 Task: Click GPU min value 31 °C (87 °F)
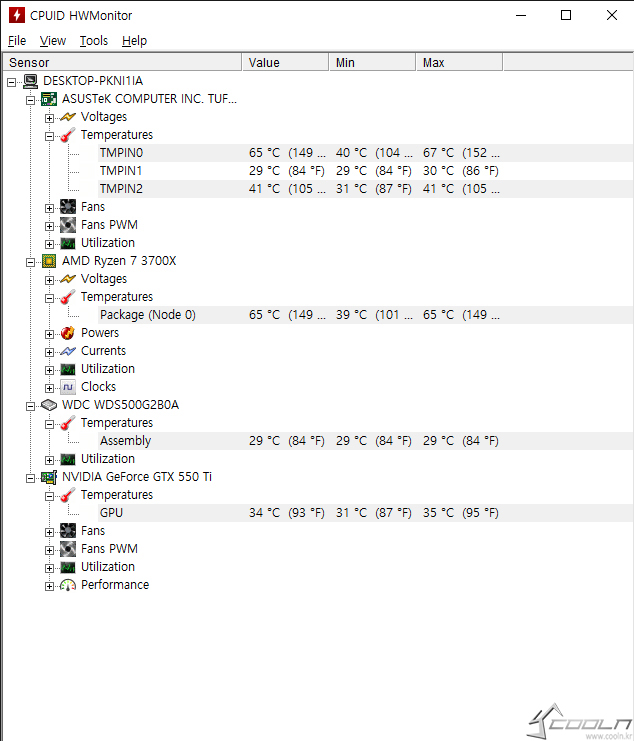point(374,513)
